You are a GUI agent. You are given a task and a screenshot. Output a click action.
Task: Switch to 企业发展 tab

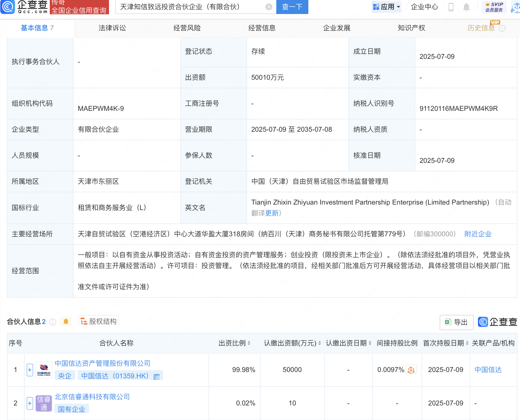pyautogui.click(x=337, y=28)
